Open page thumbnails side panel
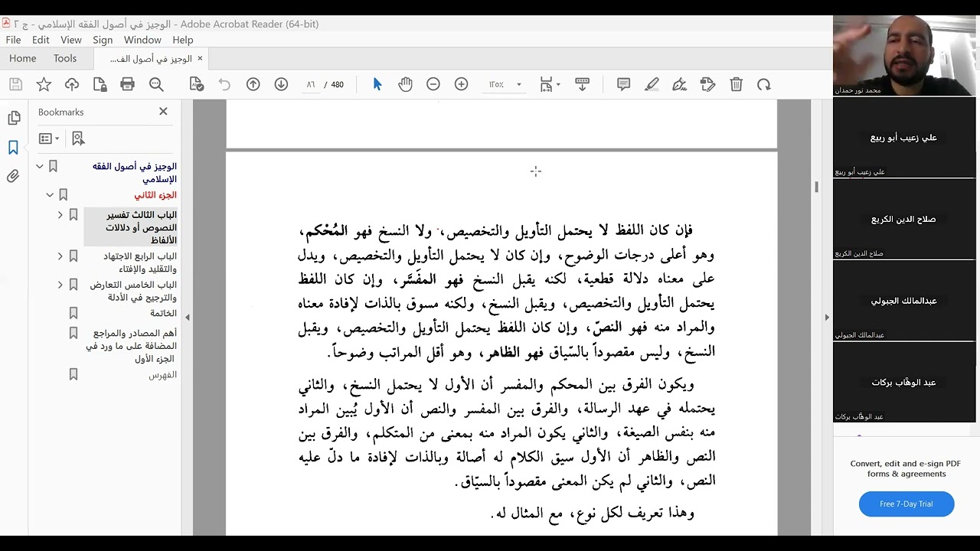This screenshot has width=980, height=551. tap(14, 118)
